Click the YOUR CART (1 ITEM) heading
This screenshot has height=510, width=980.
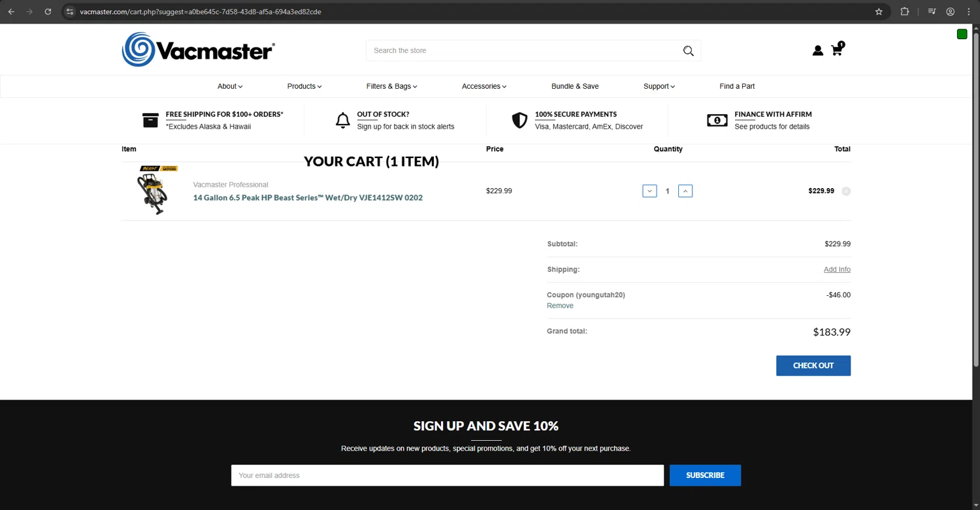pyautogui.click(x=371, y=161)
